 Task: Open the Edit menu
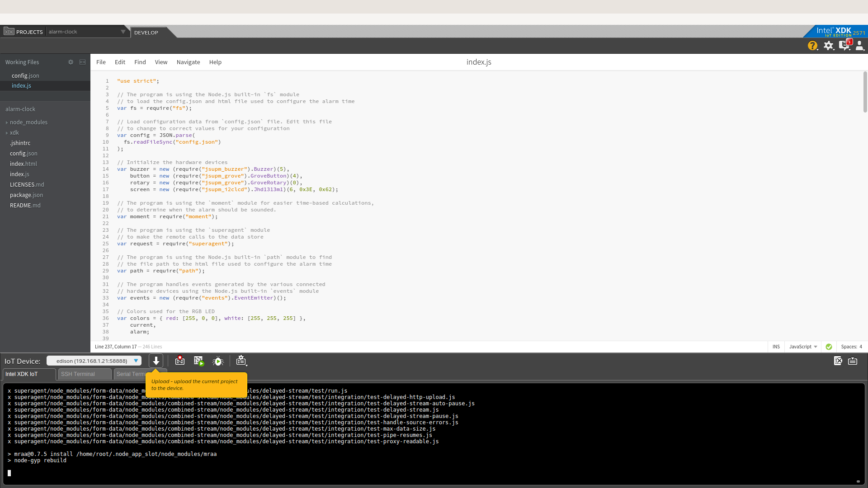(x=120, y=62)
